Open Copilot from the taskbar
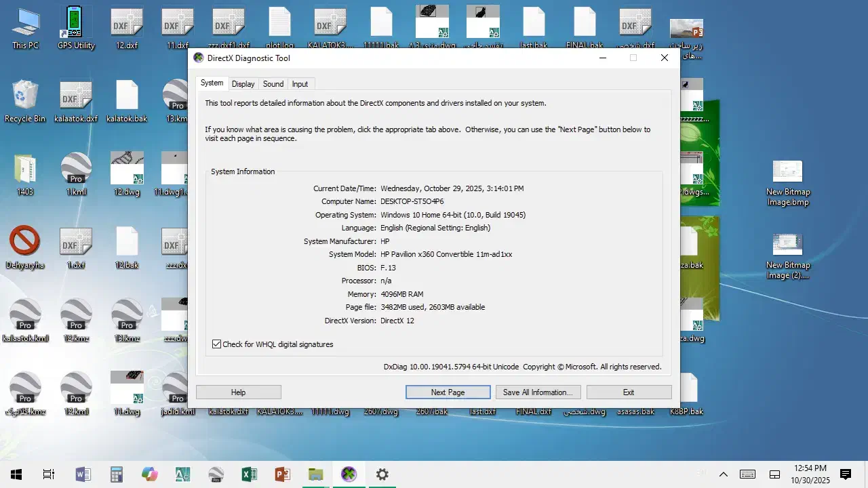This screenshot has width=868, height=488. [149, 474]
